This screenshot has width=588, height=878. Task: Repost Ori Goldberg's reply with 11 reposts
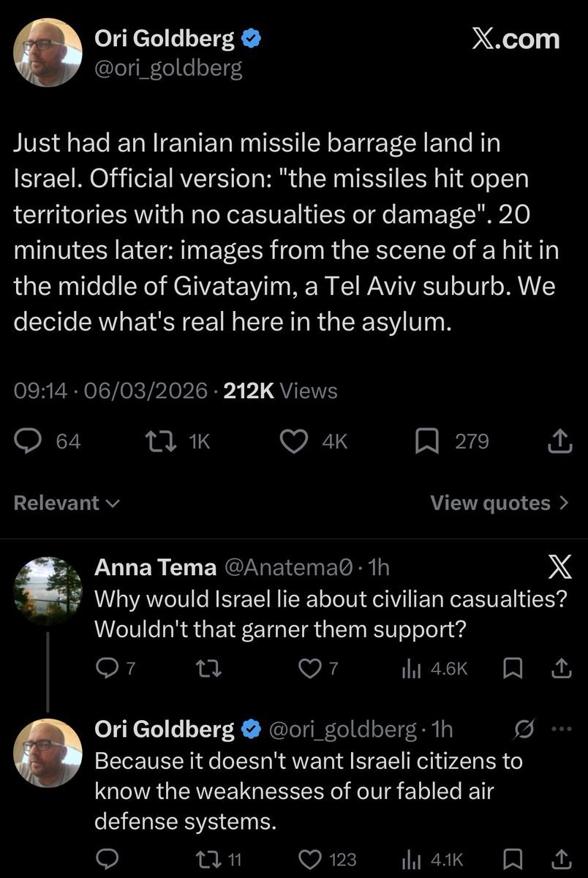click(209, 859)
